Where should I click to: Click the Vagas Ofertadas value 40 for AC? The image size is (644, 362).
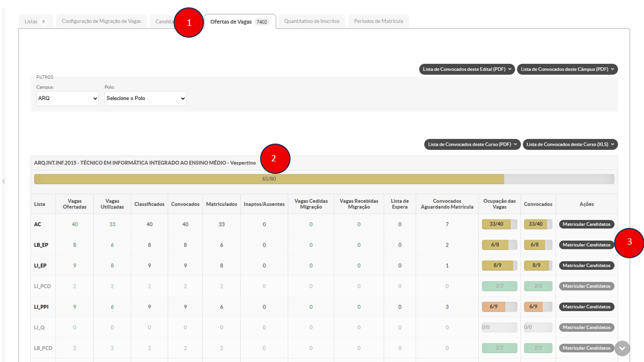74,224
